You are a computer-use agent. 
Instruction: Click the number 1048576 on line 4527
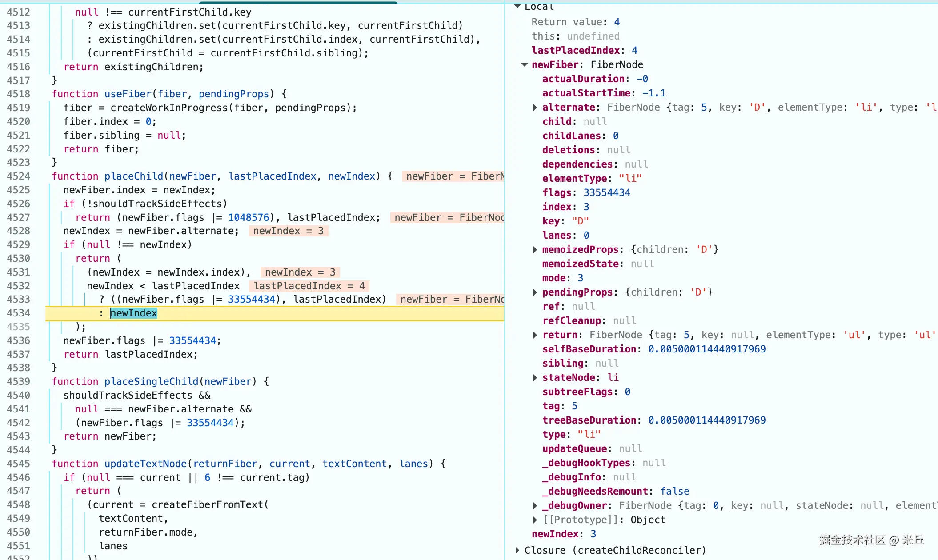(249, 218)
